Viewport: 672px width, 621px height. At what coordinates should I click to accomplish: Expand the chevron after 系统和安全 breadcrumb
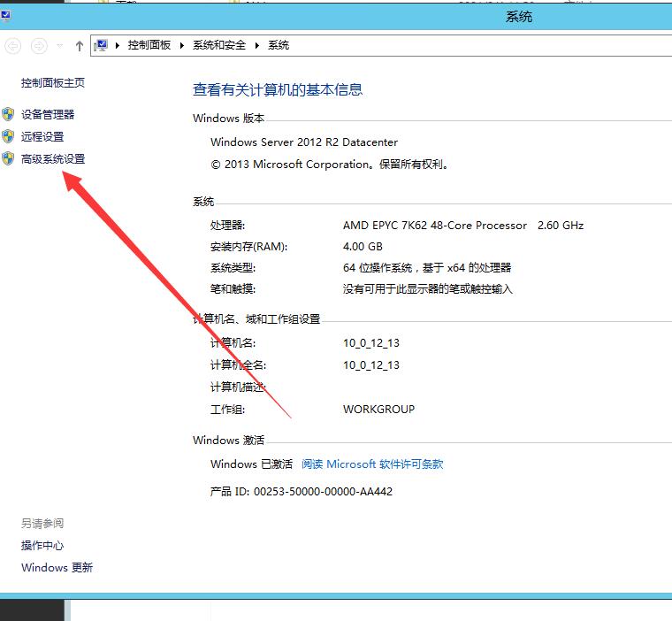[257, 45]
